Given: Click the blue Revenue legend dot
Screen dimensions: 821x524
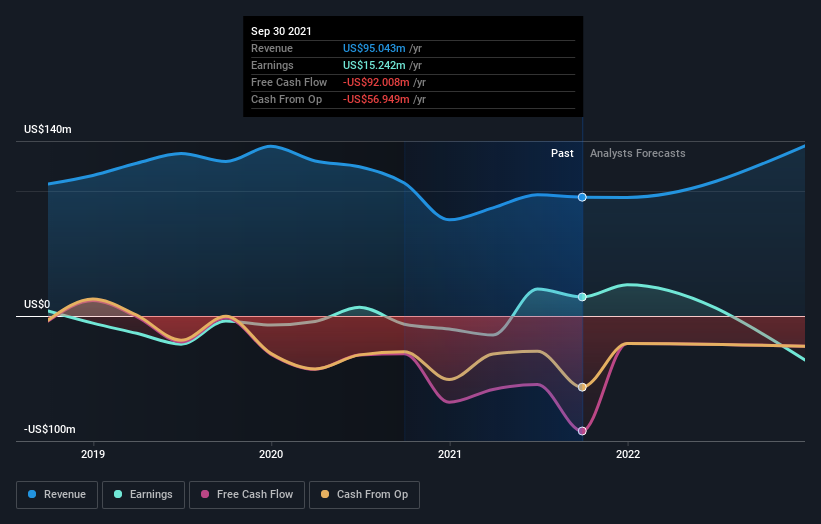Looking at the screenshot, I should [x=32, y=494].
